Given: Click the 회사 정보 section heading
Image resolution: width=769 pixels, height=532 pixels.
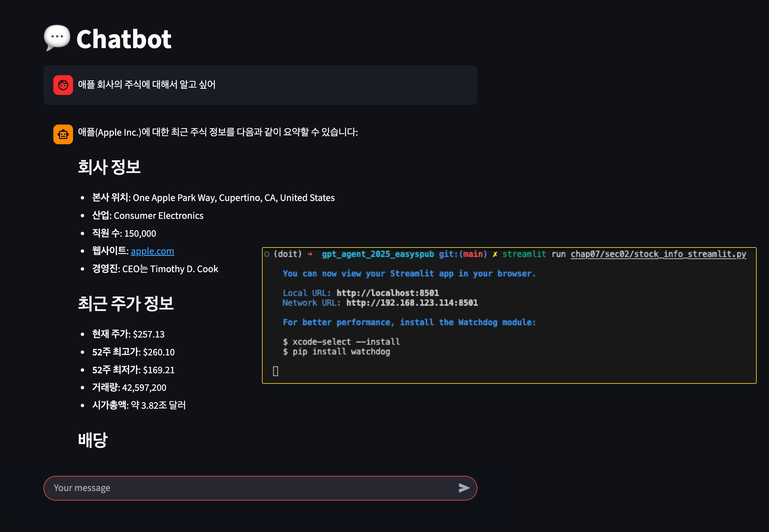Looking at the screenshot, I should [x=109, y=167].
